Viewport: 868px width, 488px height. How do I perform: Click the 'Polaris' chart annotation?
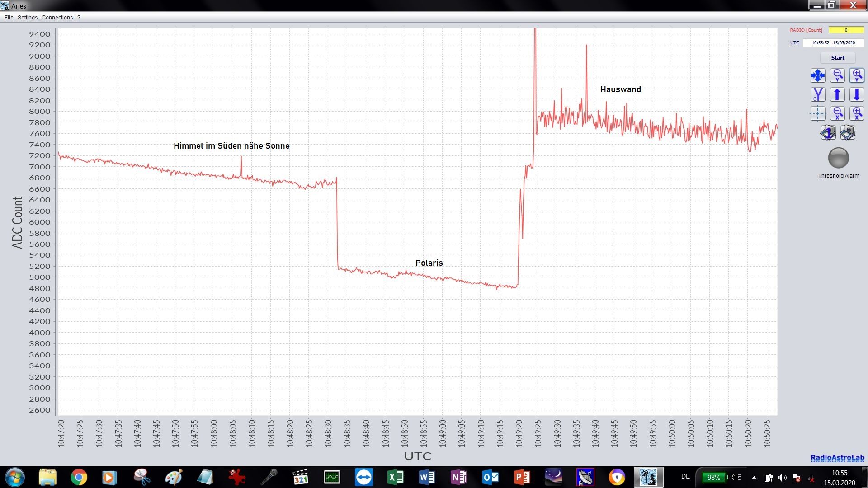[x=429, y=263]
